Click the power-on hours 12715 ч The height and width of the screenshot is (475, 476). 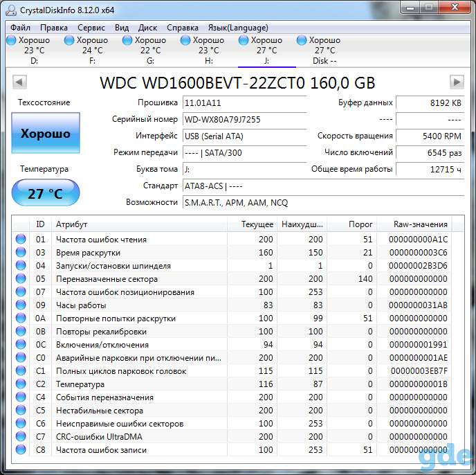[x=430, y=169]
